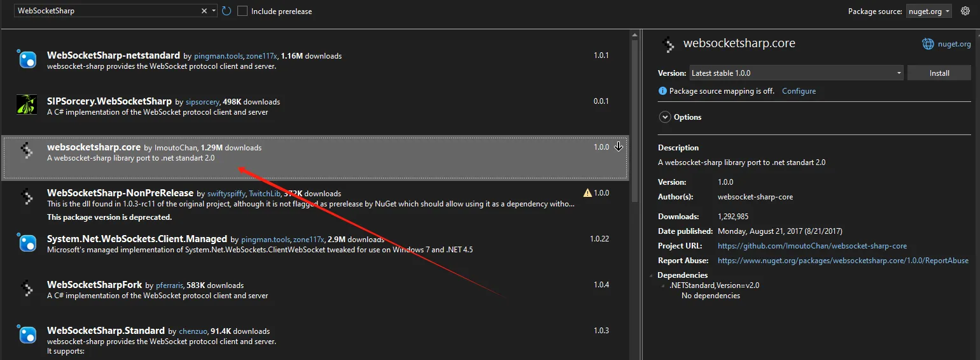Screen dimensions: 980x360
Task: Click the nuget.org globe icon
Action: pos(928,44)
